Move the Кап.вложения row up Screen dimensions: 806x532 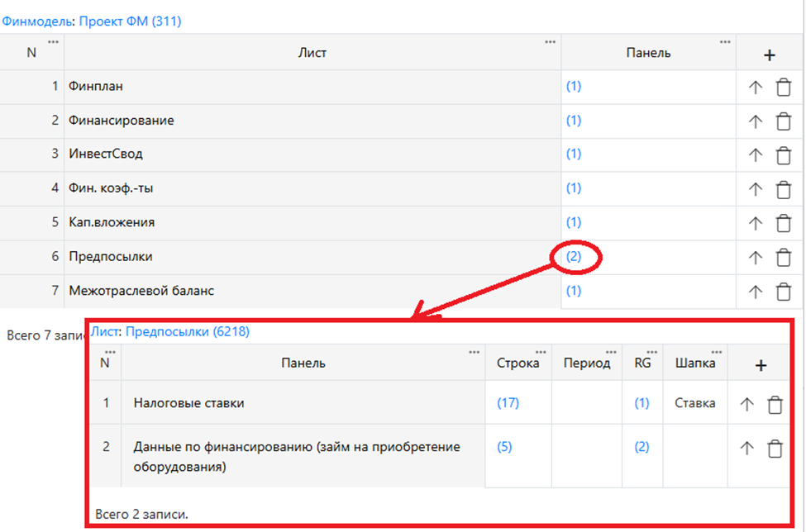pyautogui.click(x=755, y=223)
